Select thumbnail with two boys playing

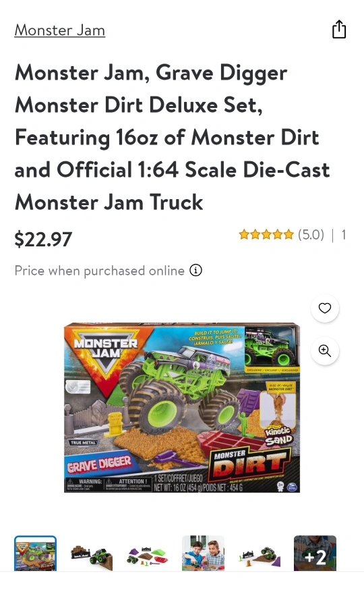click(x=203, y=553)
